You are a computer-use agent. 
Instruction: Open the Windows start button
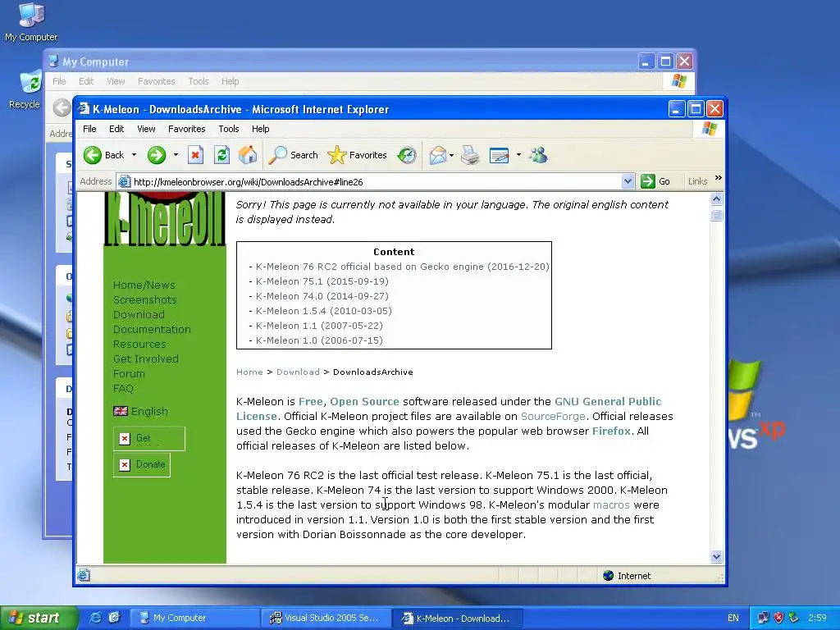pyautogui.click(x=39, y=618)
